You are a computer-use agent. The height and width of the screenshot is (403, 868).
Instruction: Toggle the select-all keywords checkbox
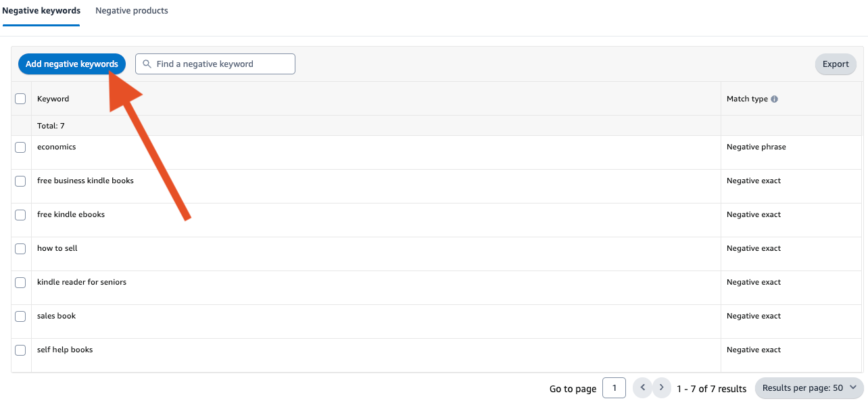click(20, 99)
